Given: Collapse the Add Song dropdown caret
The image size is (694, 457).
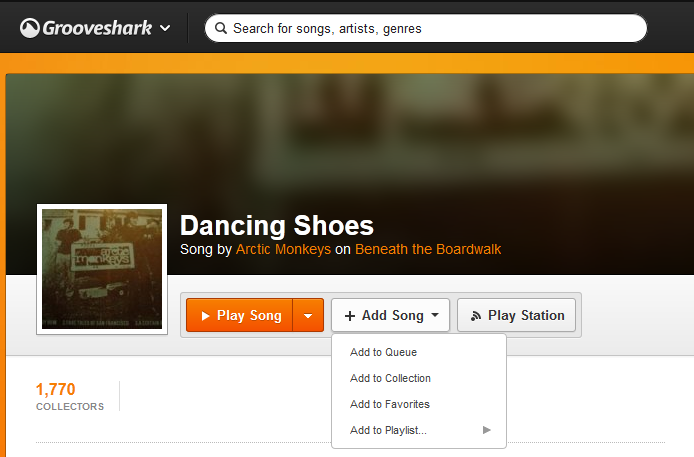Looking at the screenshot, I should click(x=436, y=316).
